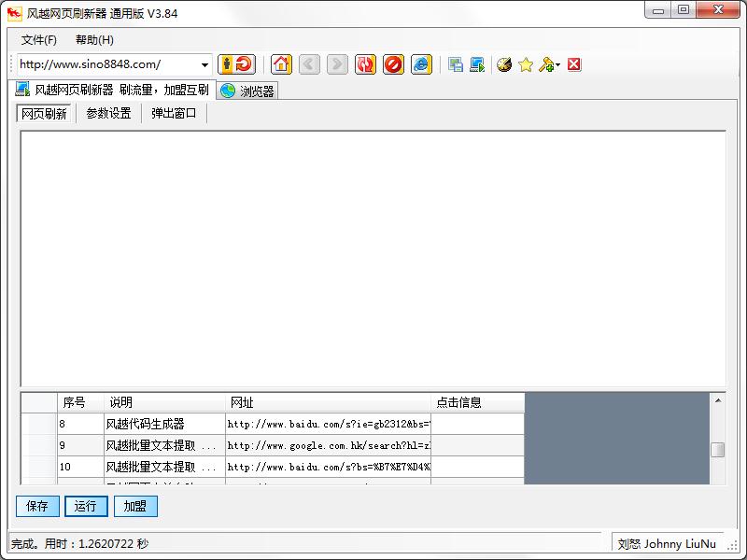Viewport: 747px width, 560px height.
Task: Click the table's vertical scrollbar thumb
Action: click(717, 450)
